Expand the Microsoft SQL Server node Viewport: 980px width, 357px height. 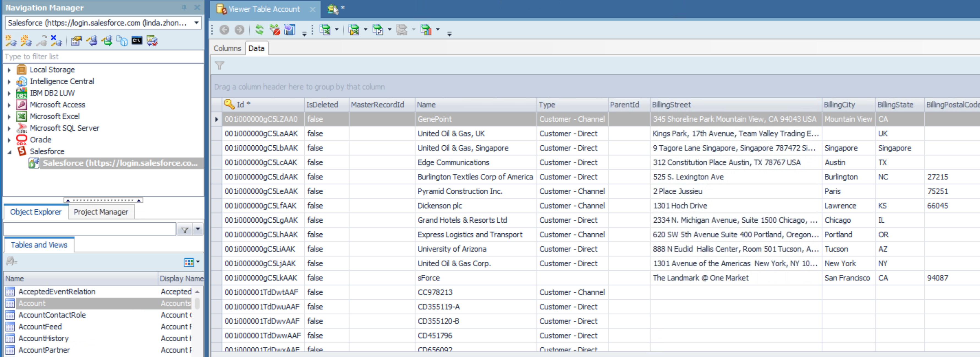[x=9, y=129]
